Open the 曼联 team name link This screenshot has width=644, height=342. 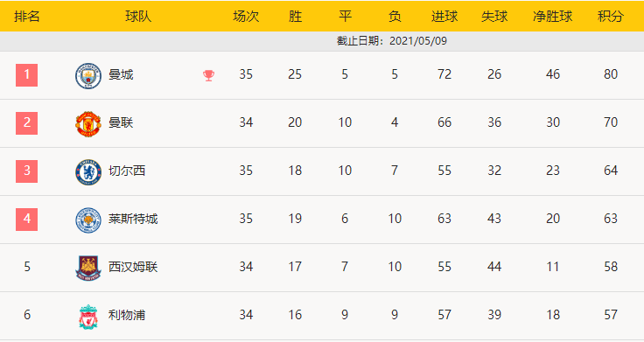click(x=121, y=122)
